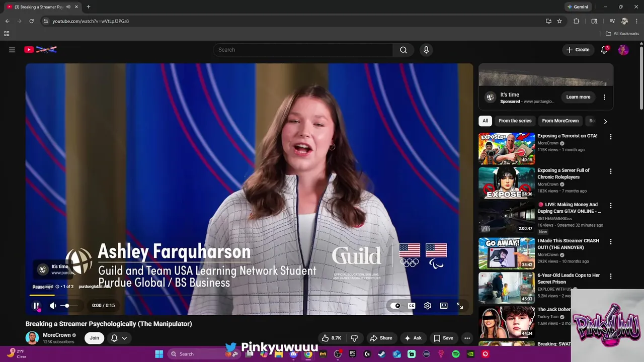Dislike the video
This screenshot has width=644, height=362.
[354, 338]
